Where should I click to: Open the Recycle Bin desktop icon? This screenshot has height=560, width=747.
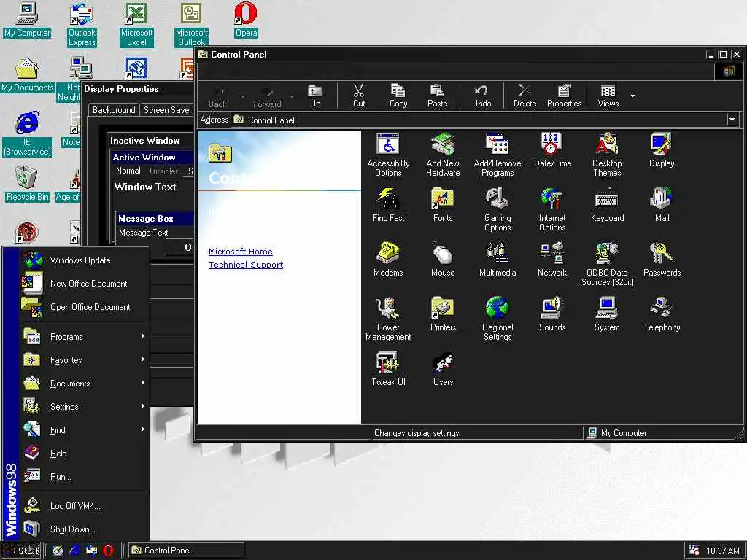pyautogui.click(x=27, y=184)
